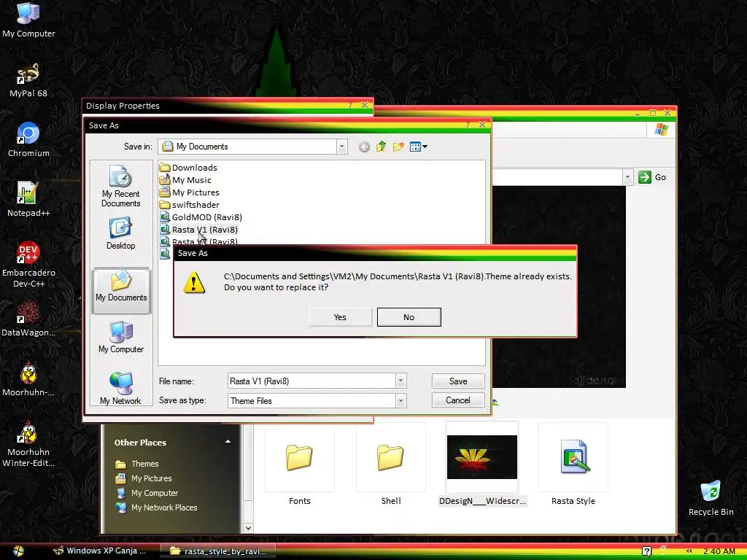Confirm replace with Yes button
Viewport: 747px width, 560px height.
(340, 317)
